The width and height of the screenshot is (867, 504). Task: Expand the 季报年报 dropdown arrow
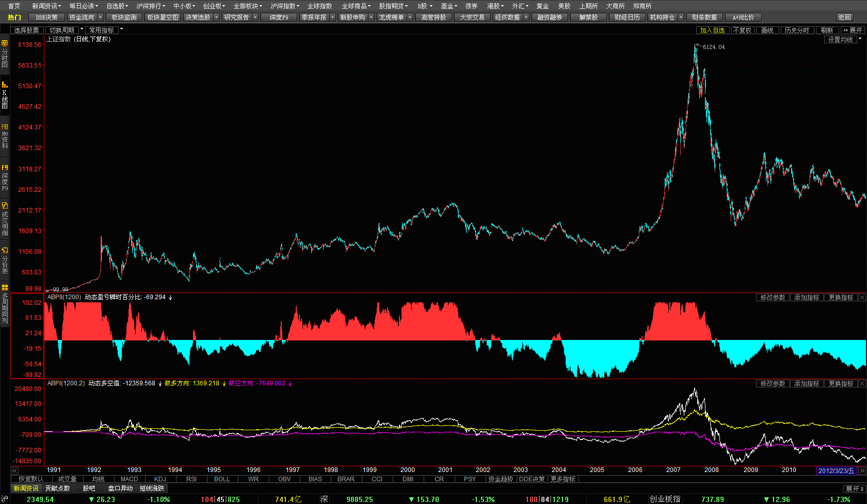pyautogui.click(x=332, y=18)
